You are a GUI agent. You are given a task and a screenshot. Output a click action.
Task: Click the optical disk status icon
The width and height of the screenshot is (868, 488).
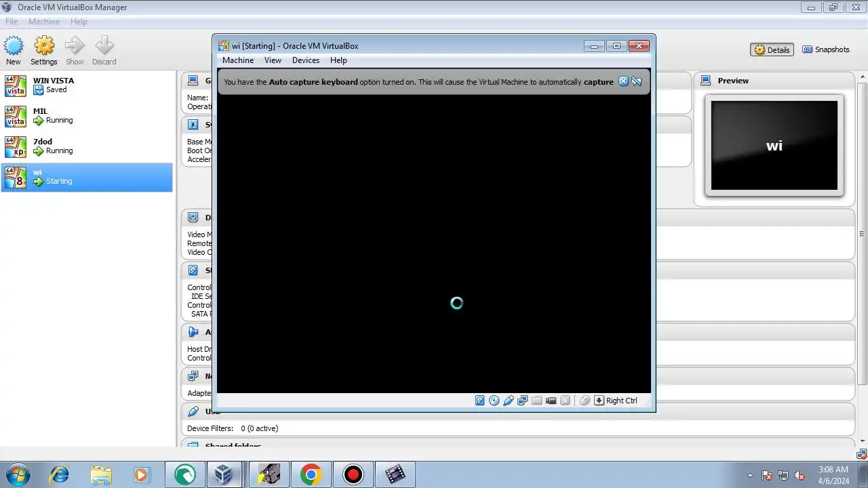pos(494,401)
